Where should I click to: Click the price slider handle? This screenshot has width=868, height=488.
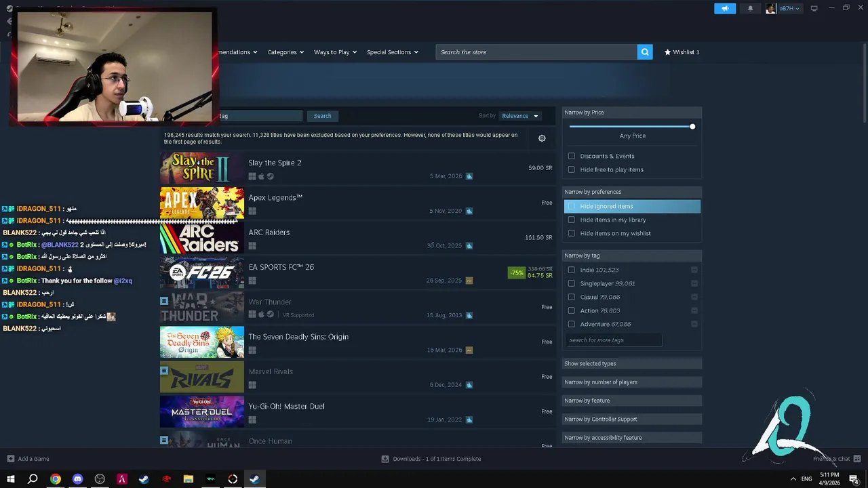point(692,127)
